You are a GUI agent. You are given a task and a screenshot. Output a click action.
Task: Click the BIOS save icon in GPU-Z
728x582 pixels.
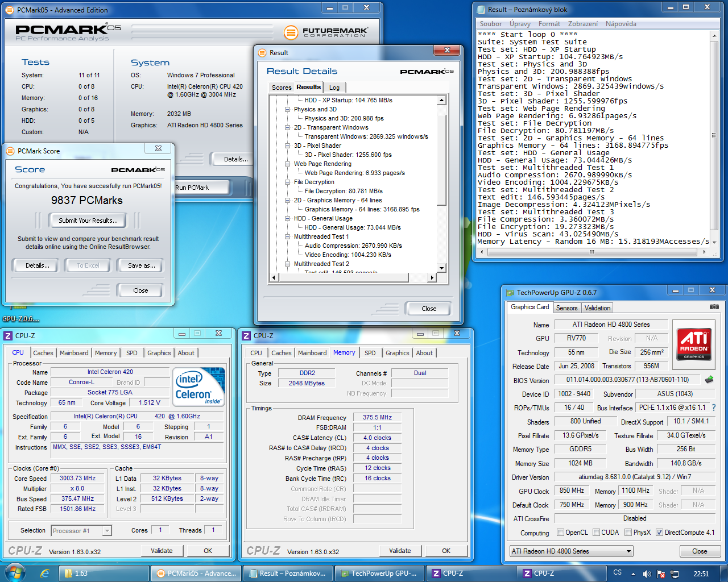(709, 379)
